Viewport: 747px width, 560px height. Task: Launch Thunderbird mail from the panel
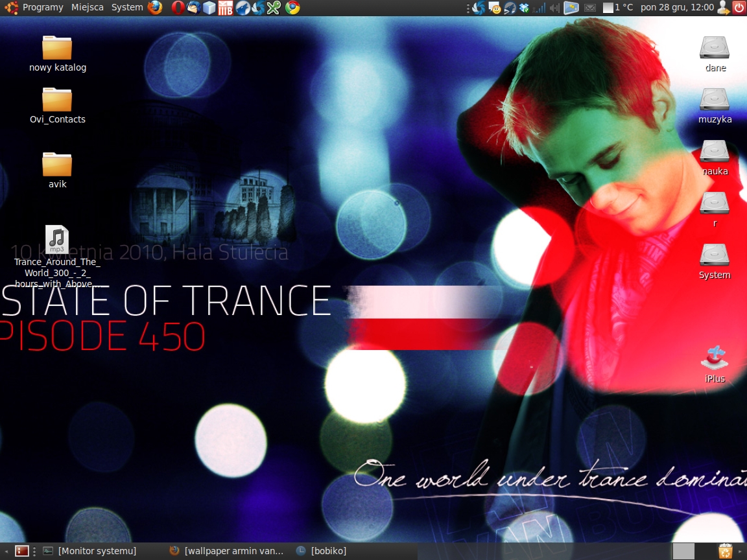tap(193, 8)
